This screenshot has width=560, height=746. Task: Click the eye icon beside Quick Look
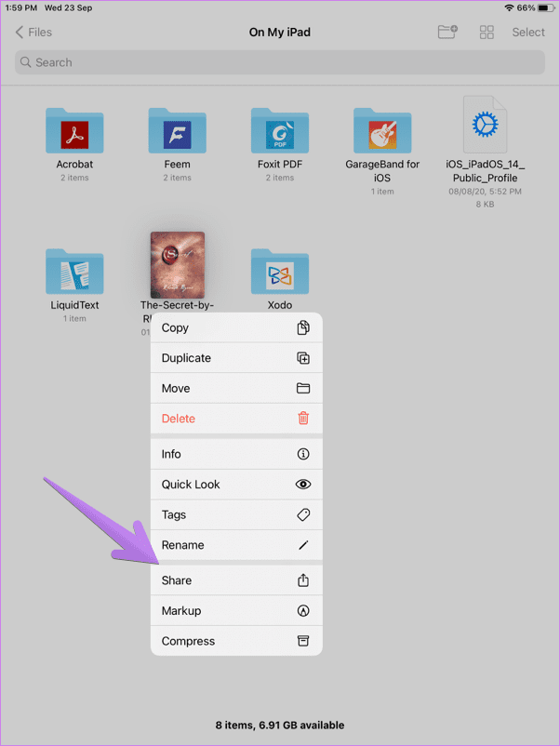tap(303, 485)
